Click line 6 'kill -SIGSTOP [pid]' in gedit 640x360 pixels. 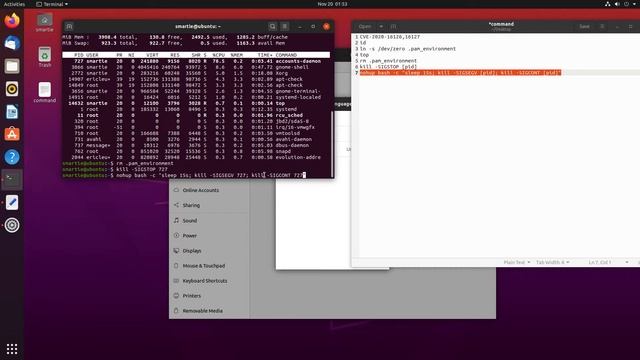388,67
